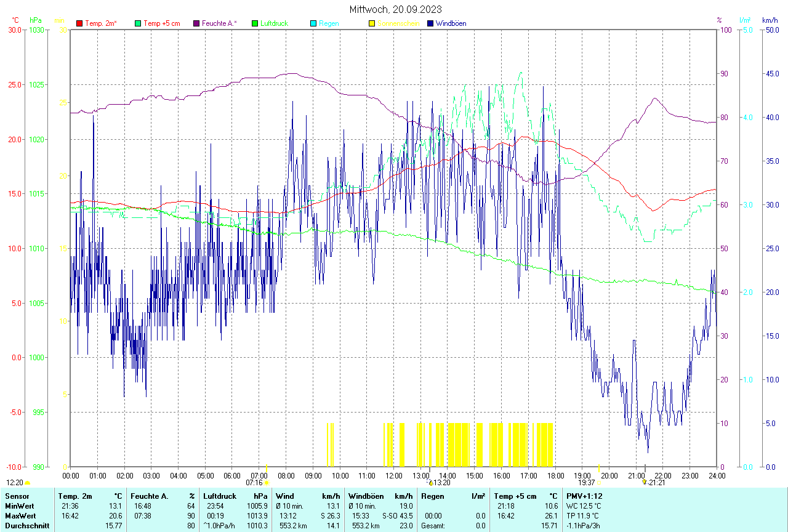
Task: Click the maximum temperature value 20.6
Action: pos(116,515)
